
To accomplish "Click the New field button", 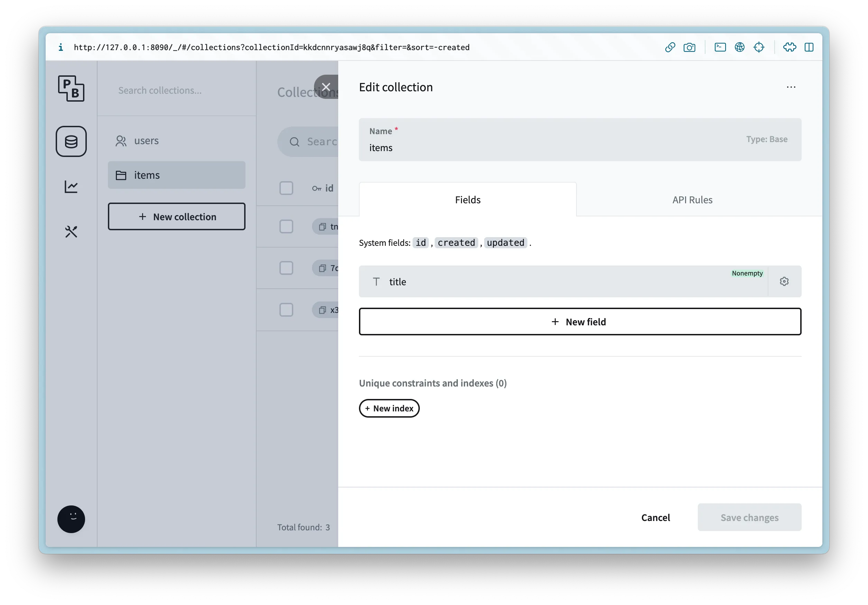I will click(x=580, y=322).
